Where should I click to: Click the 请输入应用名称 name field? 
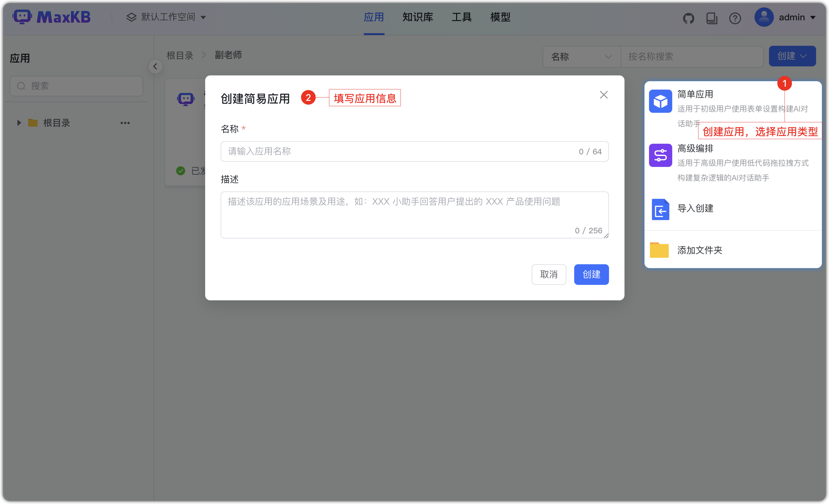[414, 152]
